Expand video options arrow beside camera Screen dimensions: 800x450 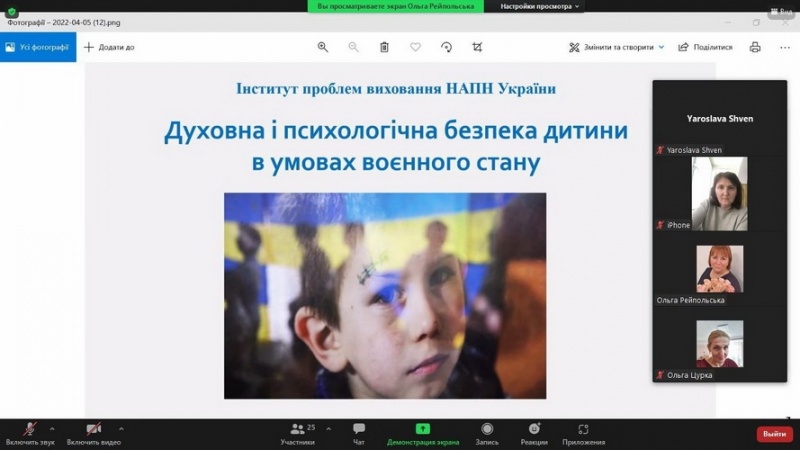tap(121, 427)
